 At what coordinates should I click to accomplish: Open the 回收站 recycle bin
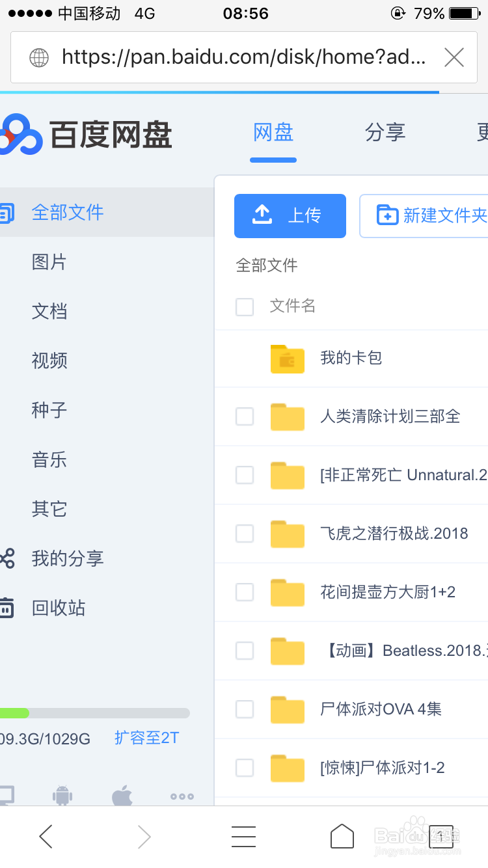[58, 607]
